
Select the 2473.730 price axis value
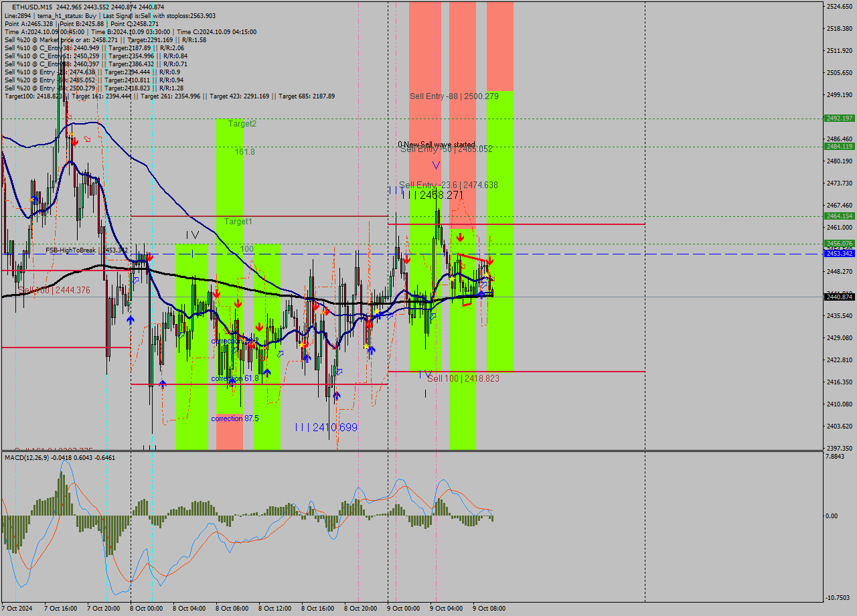click(x=839, y=183)
